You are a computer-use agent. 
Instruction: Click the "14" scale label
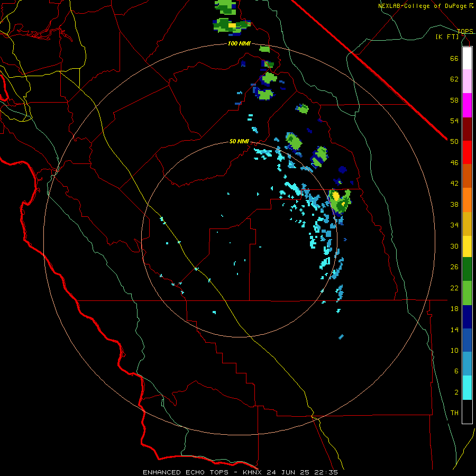click(454, 329)
